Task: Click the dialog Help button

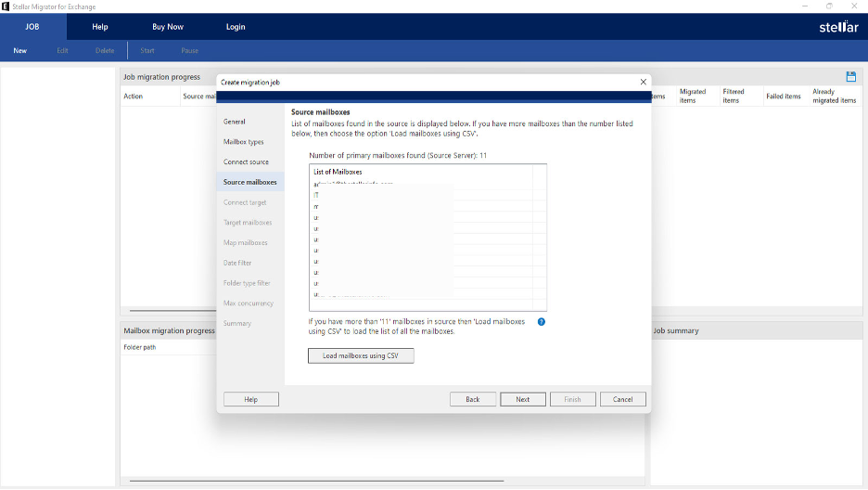Action: tap(250, 399)
